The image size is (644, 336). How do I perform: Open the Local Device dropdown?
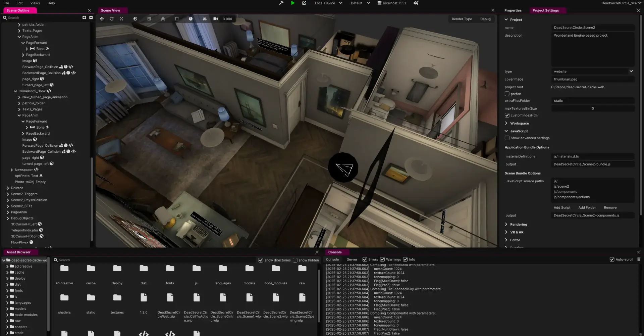coord(328,3)
